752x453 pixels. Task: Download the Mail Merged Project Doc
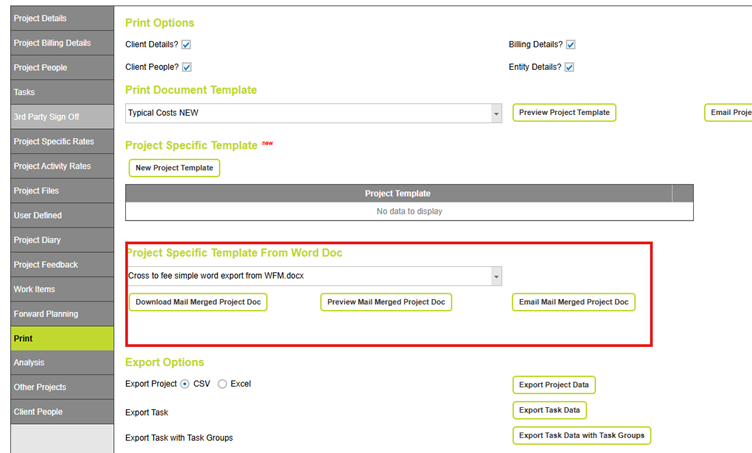click(x=198, y=302)
